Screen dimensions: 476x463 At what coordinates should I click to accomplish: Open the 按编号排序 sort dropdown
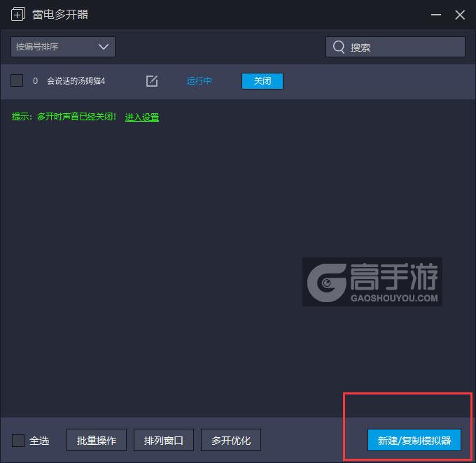63,47
